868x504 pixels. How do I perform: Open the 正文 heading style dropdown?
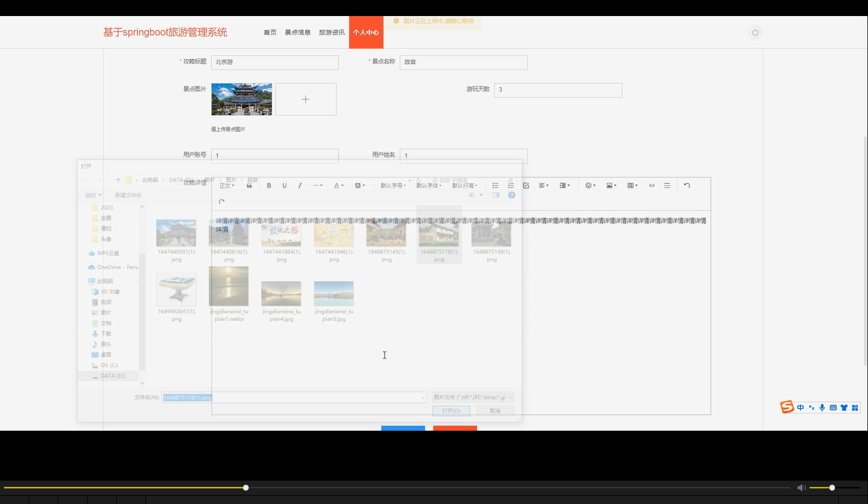(227, 186)
